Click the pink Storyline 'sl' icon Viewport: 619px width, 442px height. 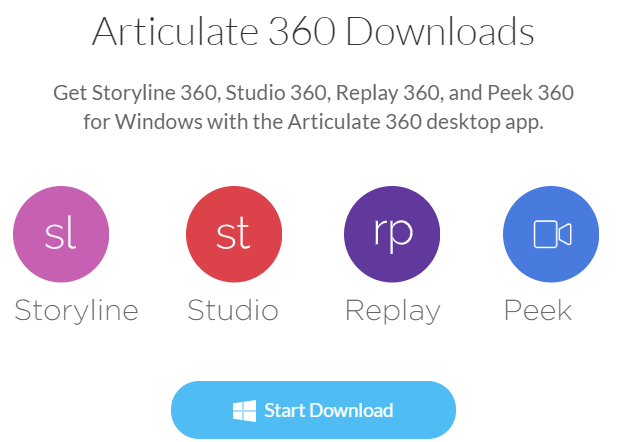[x=61, y=234]
